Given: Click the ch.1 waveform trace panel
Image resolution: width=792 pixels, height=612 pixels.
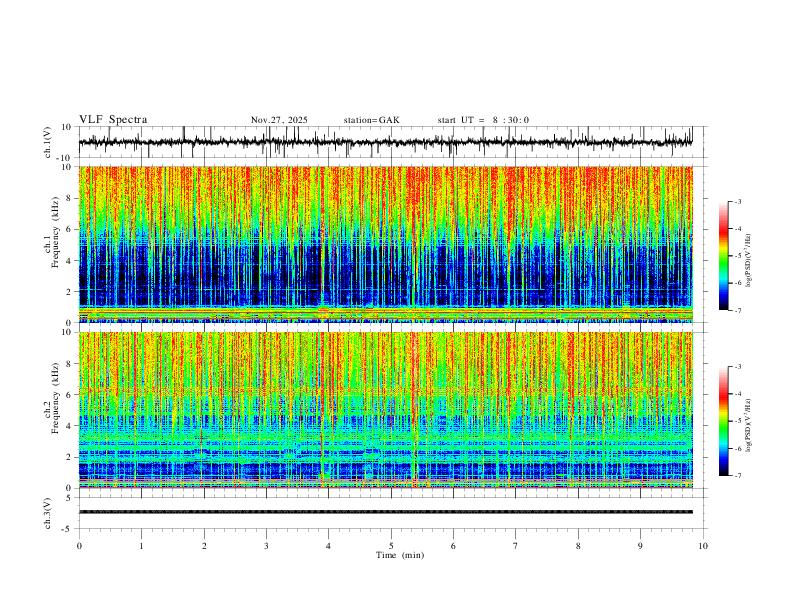Looking at the screenshot, I should [x=392, y=142].
